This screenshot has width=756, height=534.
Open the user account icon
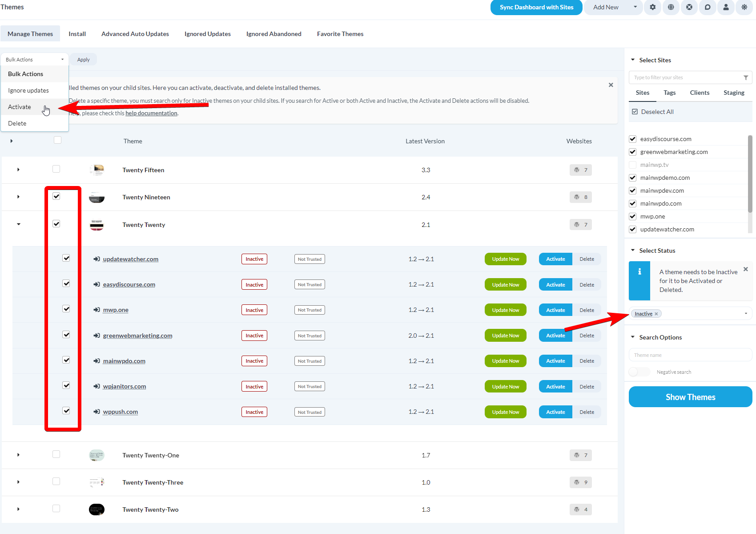[726, 7]
